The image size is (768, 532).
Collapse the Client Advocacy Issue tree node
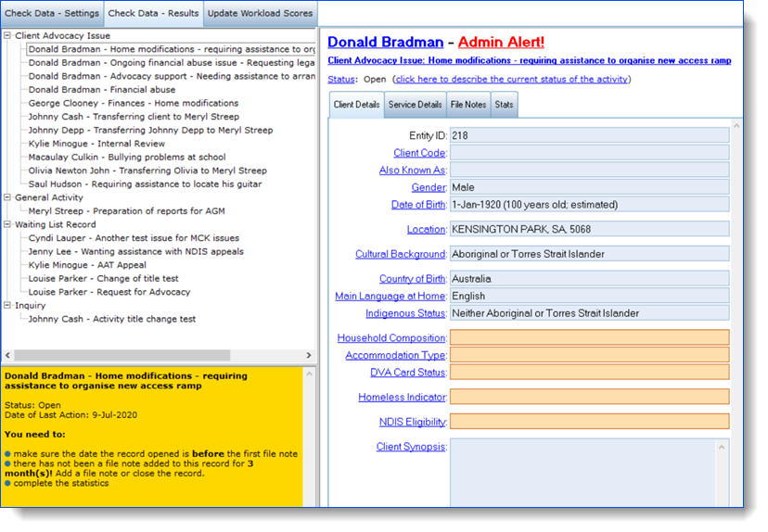click(x=7, y=36)
